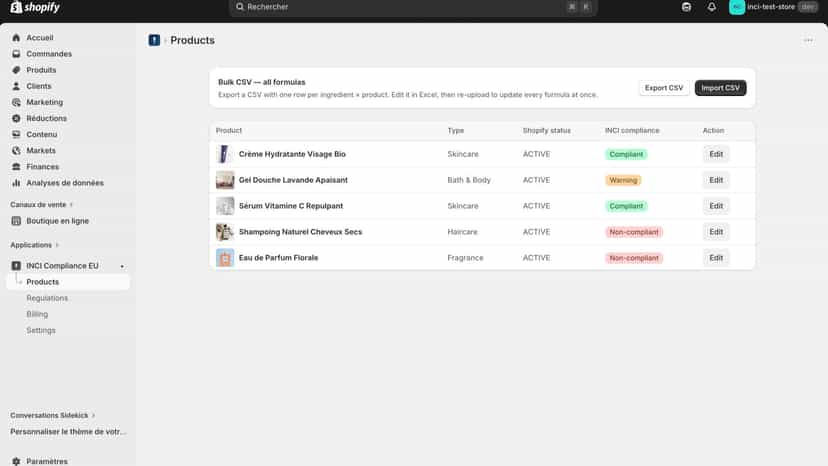Pin the INCI Compliance EU app
This screenshot has height=466, width=828.
pos(122,266)
